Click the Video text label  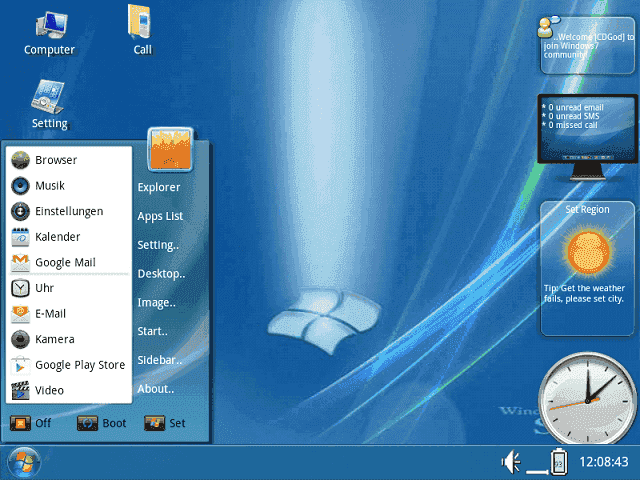pos(49,391)
